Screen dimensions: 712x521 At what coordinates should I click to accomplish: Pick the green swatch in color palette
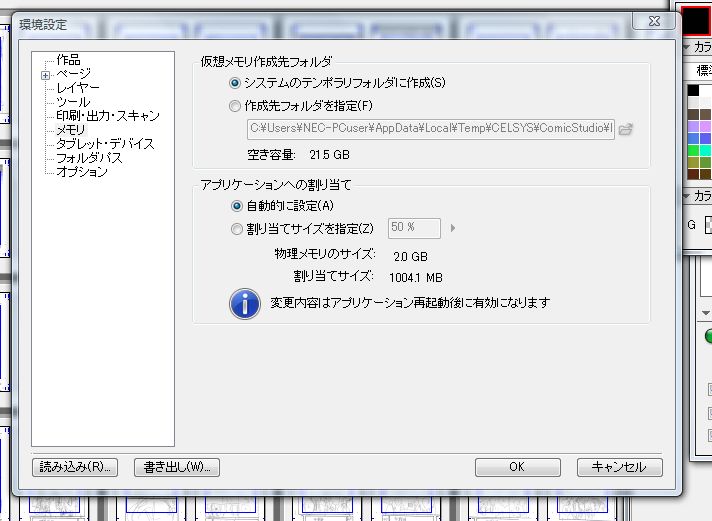pos(693,150)
